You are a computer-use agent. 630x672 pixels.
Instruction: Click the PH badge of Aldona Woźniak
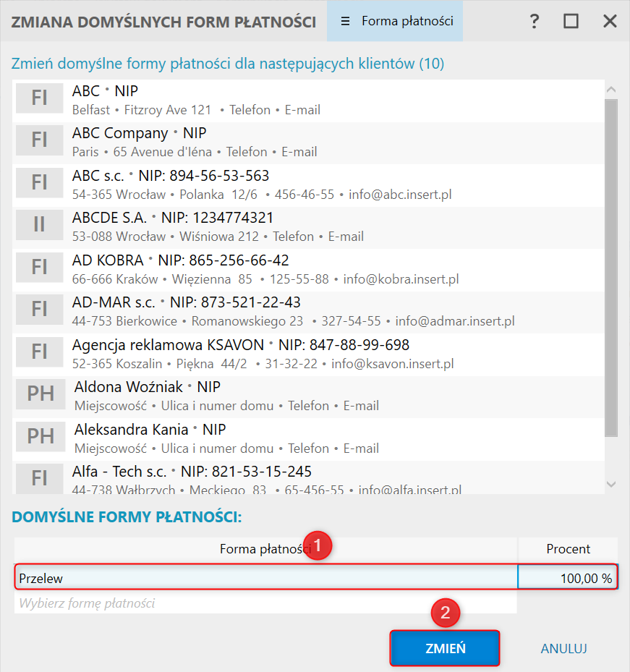coord(41,394)
